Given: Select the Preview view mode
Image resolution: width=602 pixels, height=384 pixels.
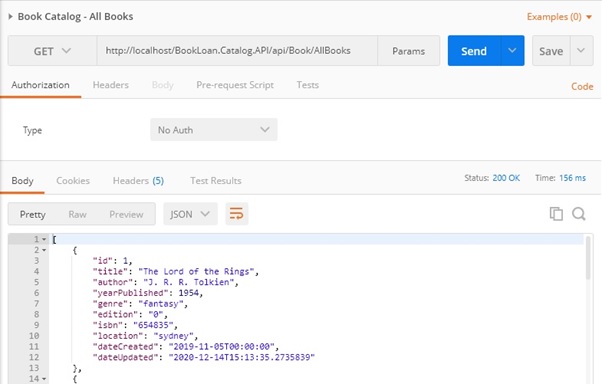Looking at the screenshot, I should (126, 214).
